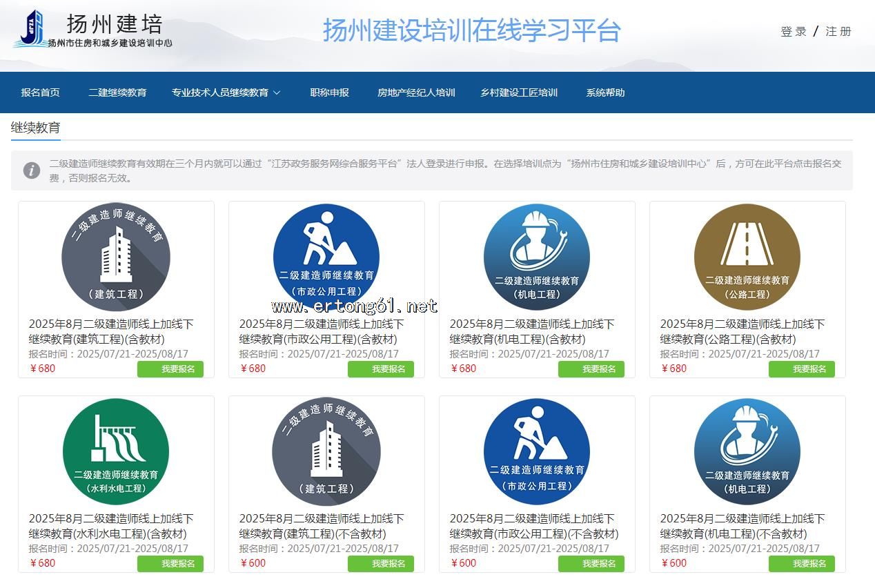This screenshot has width=875, height=588.
Task: Open the 二建继续教育 menu item
Action: pos(117,92)
